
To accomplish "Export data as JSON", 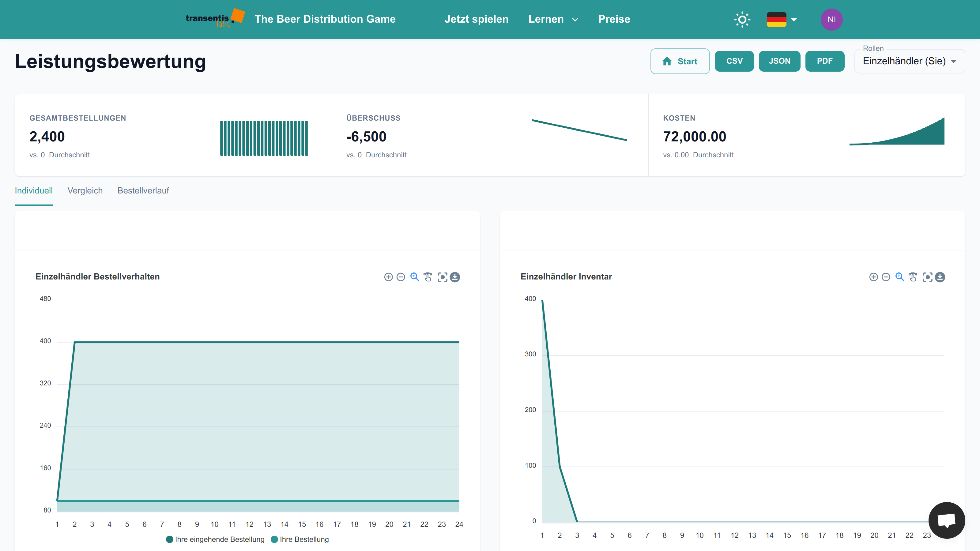I will click(779, 61).
